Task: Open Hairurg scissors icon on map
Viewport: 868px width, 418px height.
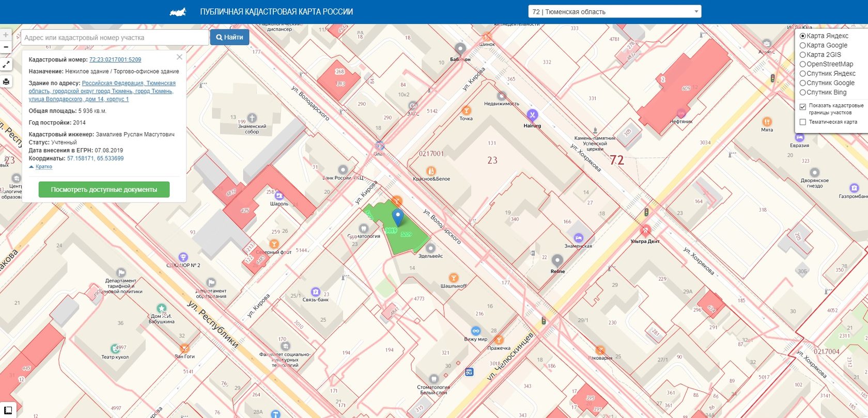Action: 532,115
